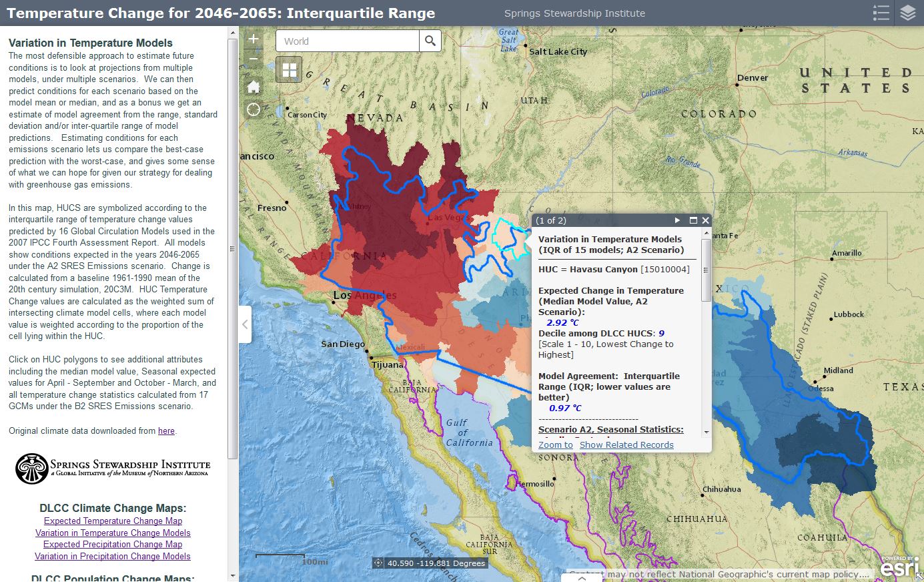The width and height of the screenshot is (924, 582).
Task: Enable coordinate capture via crosshair icon
Action: [378, 563]
